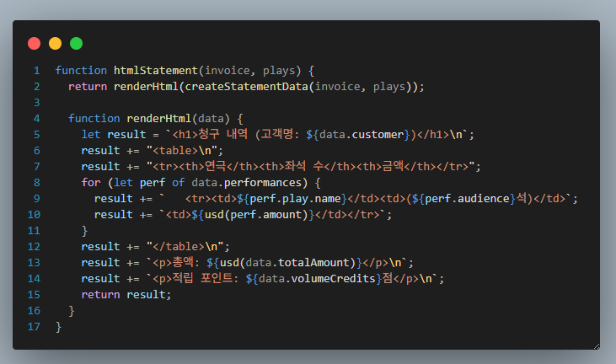Click 'return result;' on line 15
Viewport: 616px width, 364px height.
click(126, 295)
